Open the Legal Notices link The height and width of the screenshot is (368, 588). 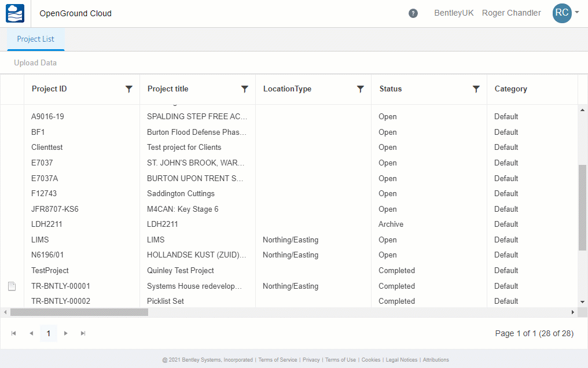(402, 360)
